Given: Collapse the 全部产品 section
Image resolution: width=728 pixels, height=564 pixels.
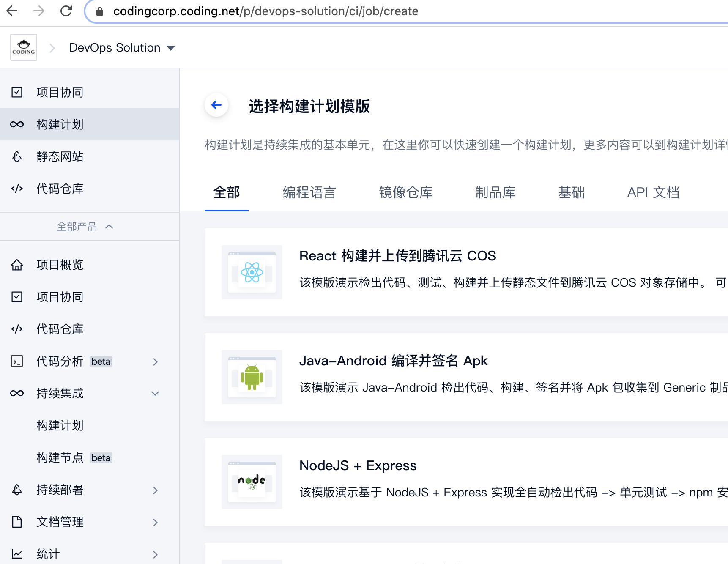Looking at the screenshot, I should tap(85, 227).
